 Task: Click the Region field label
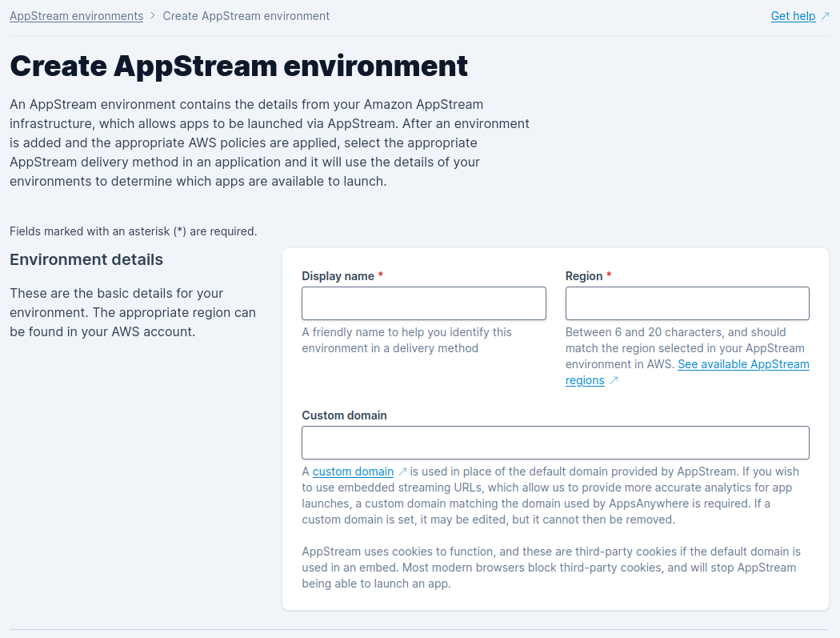[584, 276]
